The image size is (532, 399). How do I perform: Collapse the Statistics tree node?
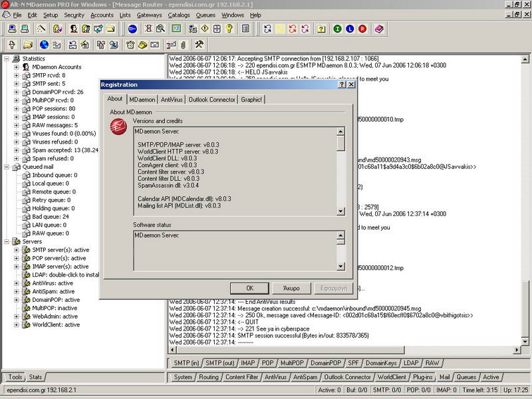pos(7,59)
